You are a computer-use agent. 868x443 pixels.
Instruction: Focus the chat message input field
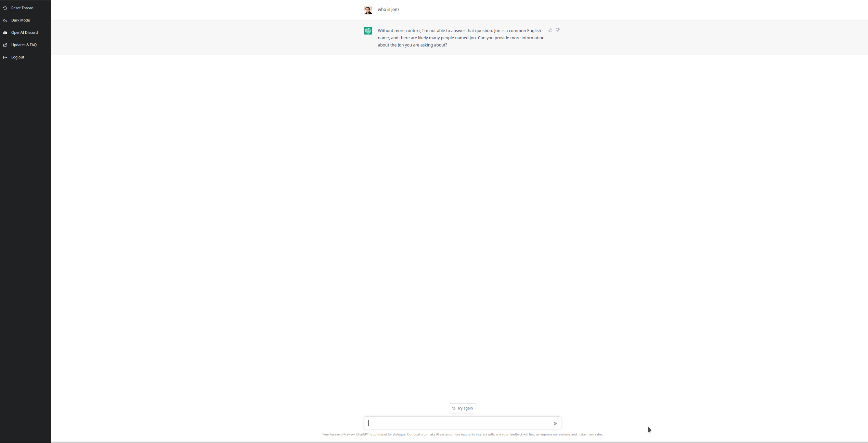pyautogui.click(x=458, y=423)
